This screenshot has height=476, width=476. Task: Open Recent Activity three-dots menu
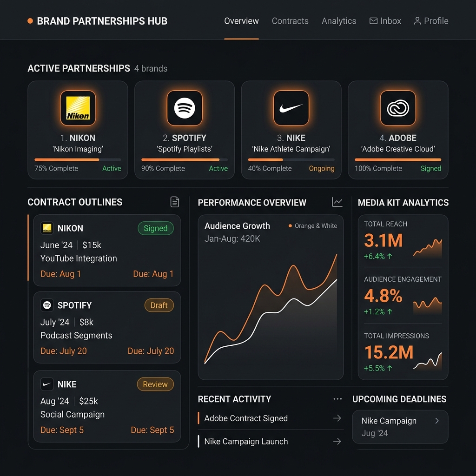337,399
